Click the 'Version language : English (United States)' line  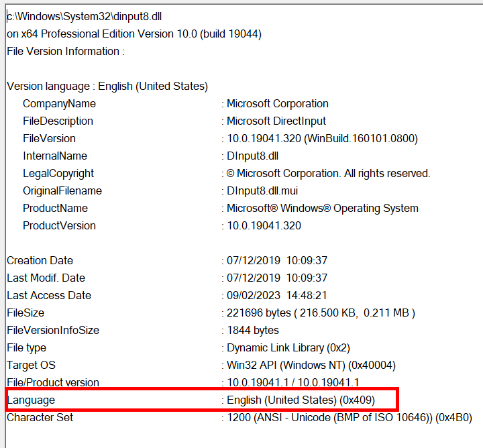107,87
